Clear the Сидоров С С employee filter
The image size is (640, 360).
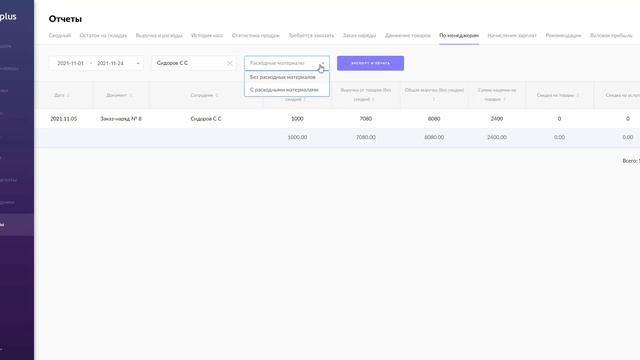pyautogui.click(x=230, y=63)
